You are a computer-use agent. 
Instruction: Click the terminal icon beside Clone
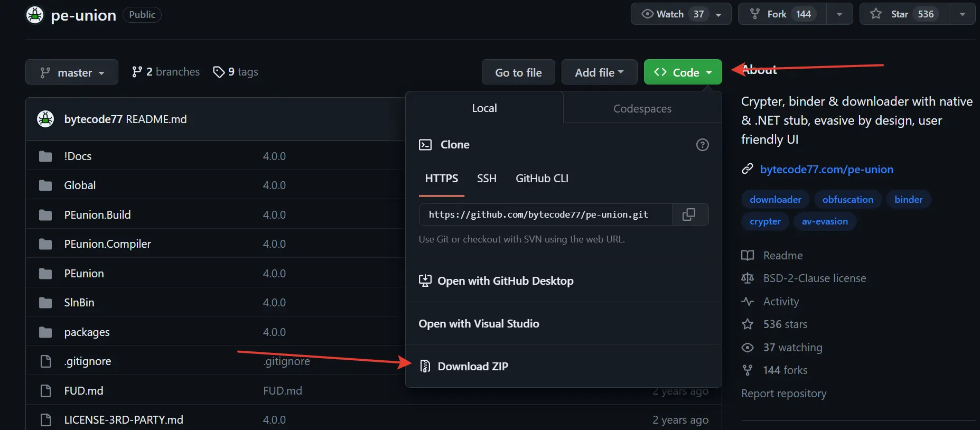pyautogui.click(x=425, y=145)
